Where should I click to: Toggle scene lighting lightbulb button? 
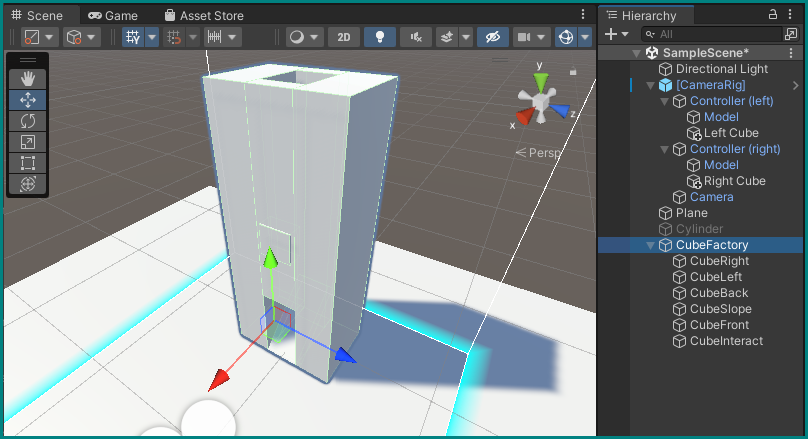[379, 37]
